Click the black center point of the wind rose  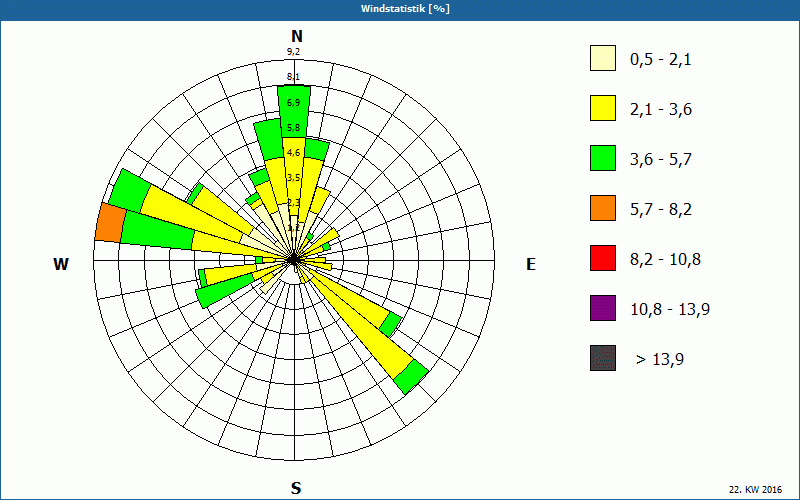click(293, 260)
